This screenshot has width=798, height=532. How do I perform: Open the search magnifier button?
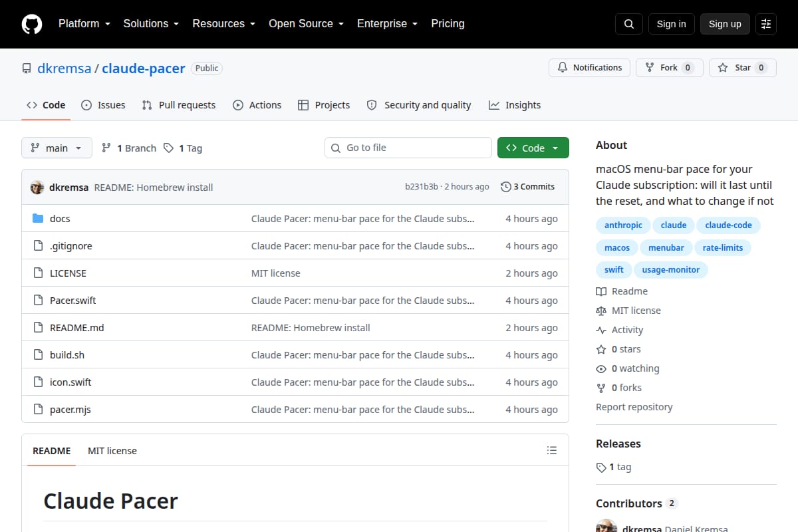point(629,24)
